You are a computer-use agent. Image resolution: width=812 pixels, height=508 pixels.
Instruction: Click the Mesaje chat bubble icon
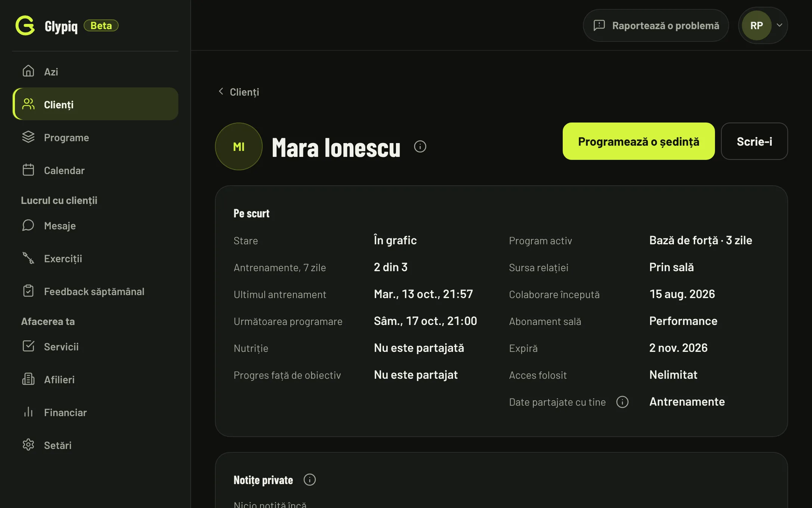point(28,225)
